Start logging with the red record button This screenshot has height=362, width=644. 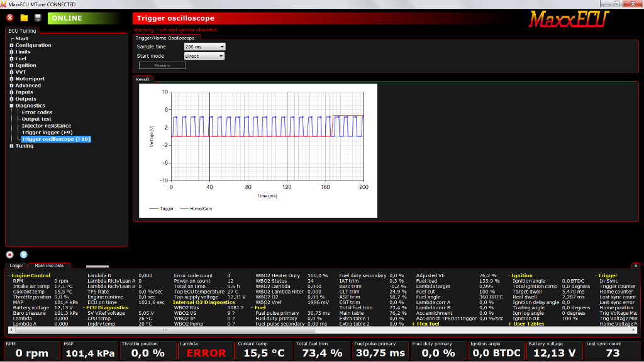[10, 255]
